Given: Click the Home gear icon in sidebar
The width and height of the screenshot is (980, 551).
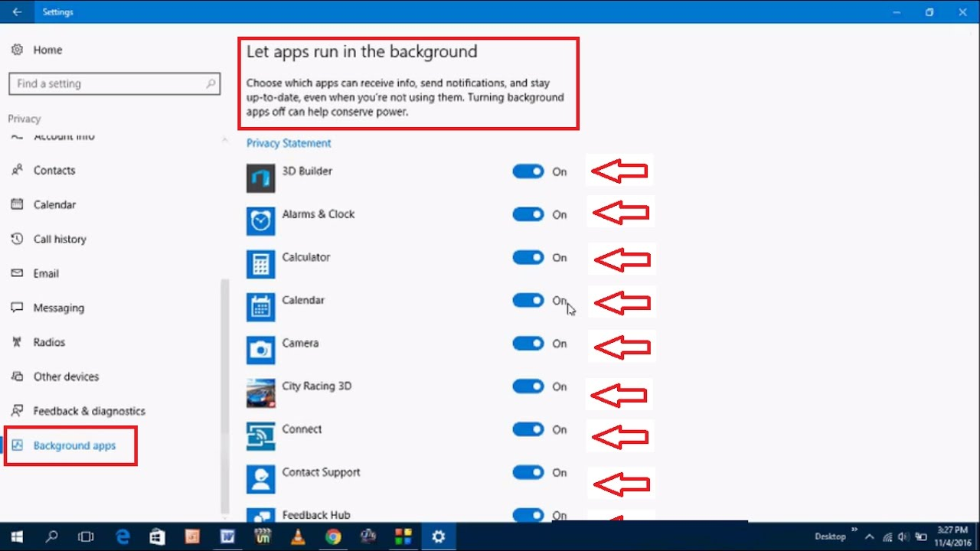Looking at the screenshot, I should tap(17, 50).
